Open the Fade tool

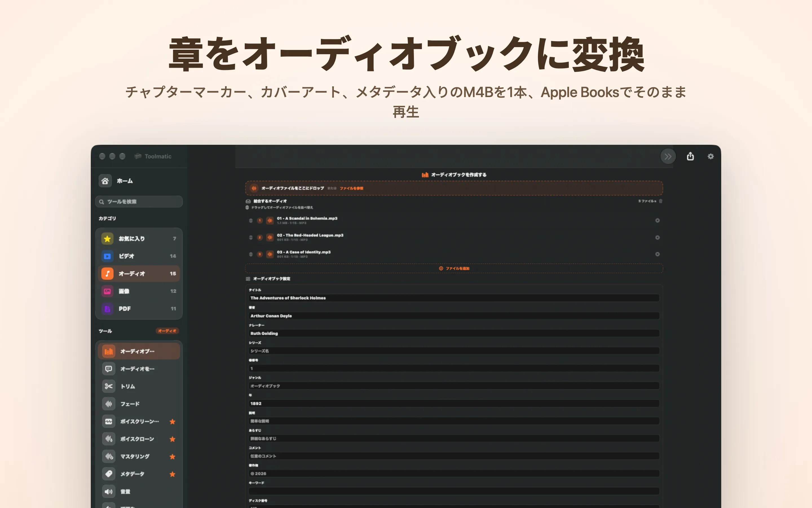139,404
